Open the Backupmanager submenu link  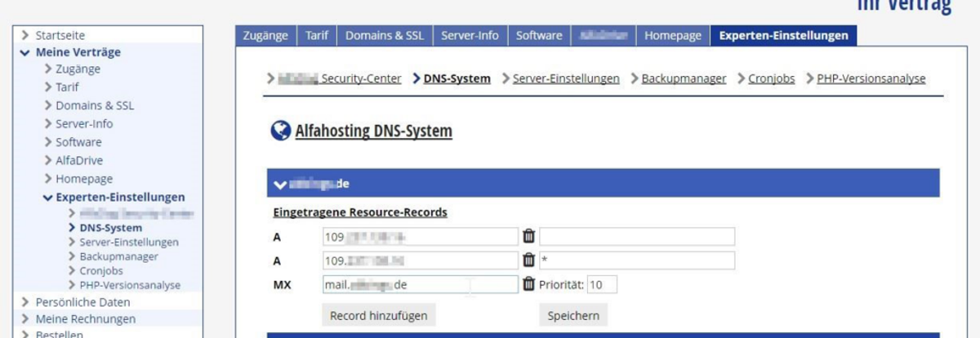point(684,79)
